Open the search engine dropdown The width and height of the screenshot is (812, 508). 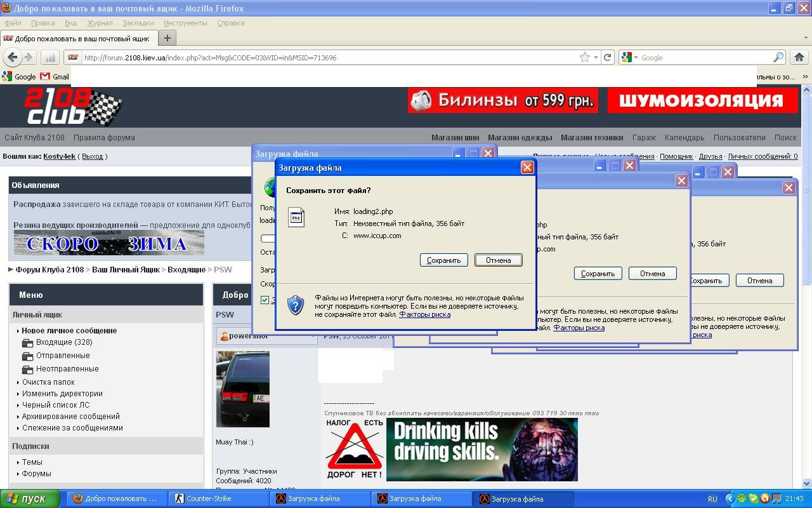click(x=629, y=57)
